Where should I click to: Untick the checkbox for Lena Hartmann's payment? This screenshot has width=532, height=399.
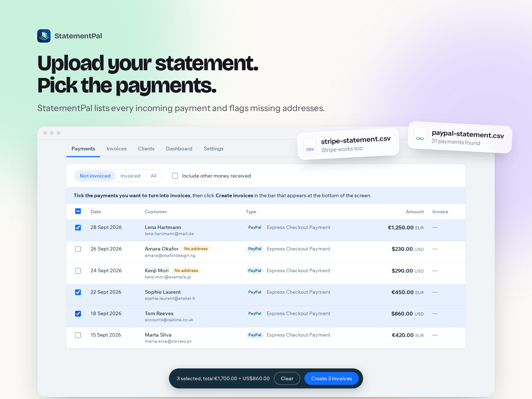(x=78, y=227)
